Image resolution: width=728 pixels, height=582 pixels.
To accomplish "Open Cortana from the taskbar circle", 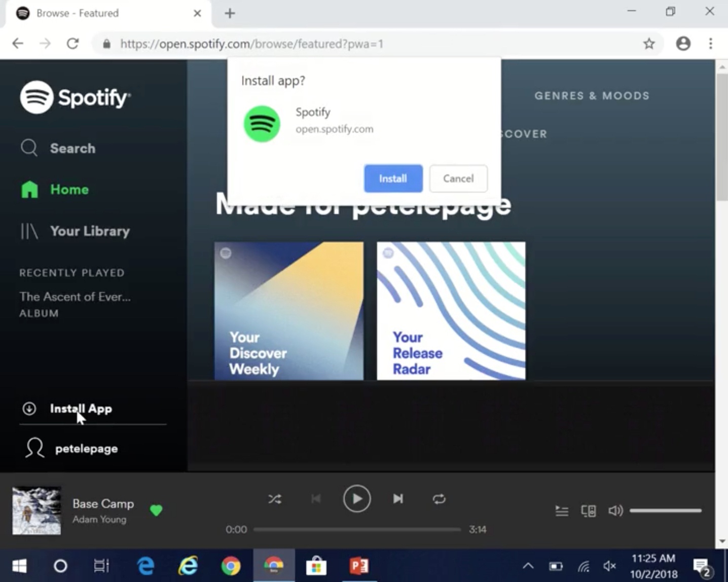I will pos(60,566).
